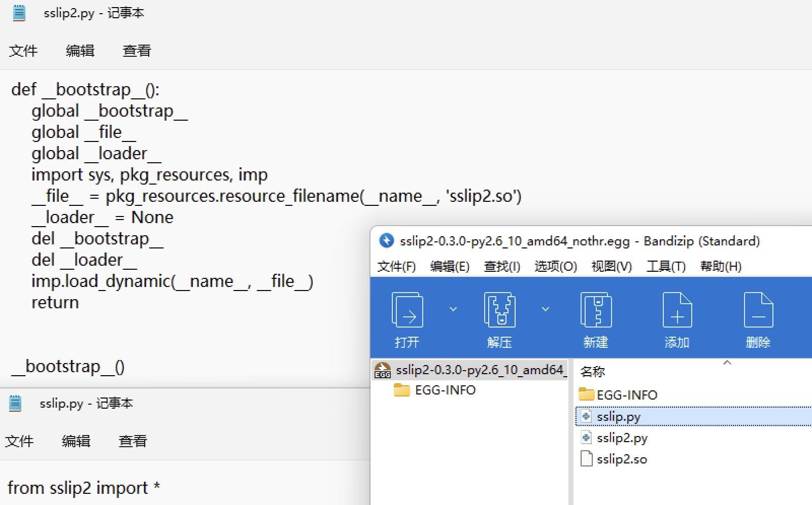Open 视图(V) menu in Bandizip
This screenshot has height=505, width=812.
point(612,266)
